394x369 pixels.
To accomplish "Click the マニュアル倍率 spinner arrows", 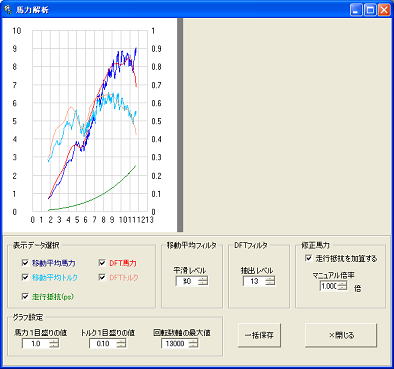I will click(x=342, y=286).
